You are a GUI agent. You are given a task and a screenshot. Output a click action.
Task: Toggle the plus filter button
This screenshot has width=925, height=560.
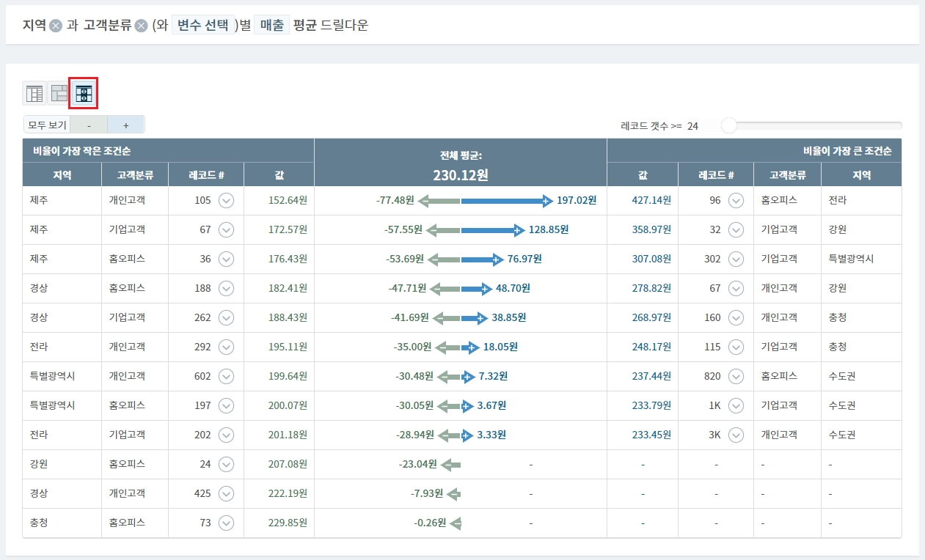point(125,125)
